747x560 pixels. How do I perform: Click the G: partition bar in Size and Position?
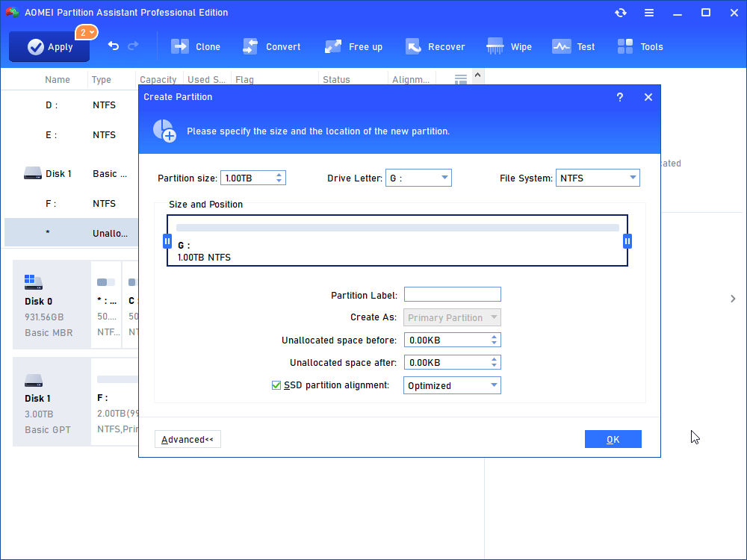click(x=397, y=240)
